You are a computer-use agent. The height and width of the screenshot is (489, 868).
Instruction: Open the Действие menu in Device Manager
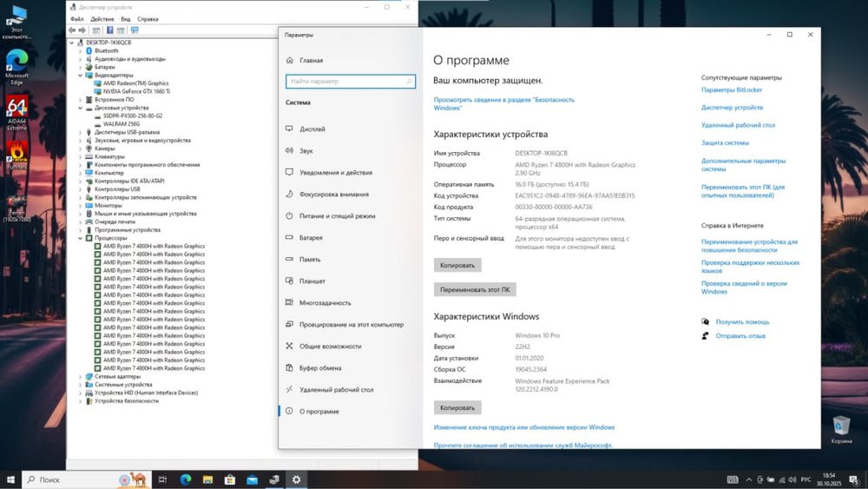pos(102,19)
